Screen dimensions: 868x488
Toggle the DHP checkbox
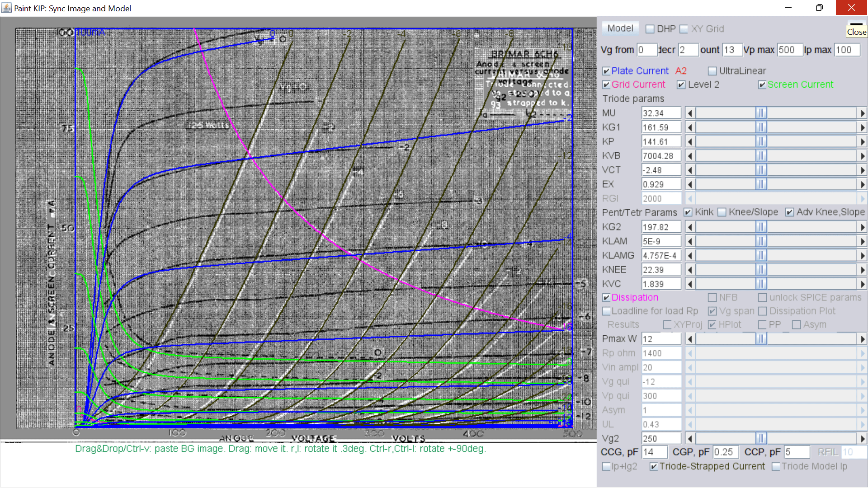[x=650, y=29]
